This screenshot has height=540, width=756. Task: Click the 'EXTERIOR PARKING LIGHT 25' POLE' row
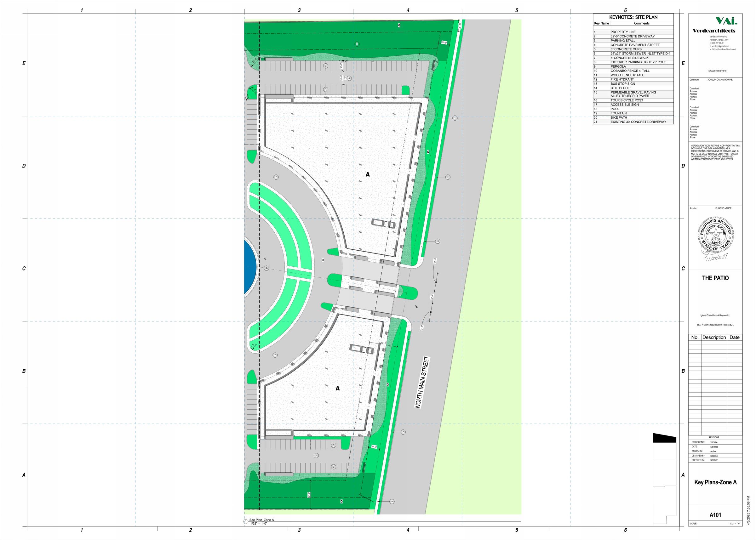click(x=633, y=62)
